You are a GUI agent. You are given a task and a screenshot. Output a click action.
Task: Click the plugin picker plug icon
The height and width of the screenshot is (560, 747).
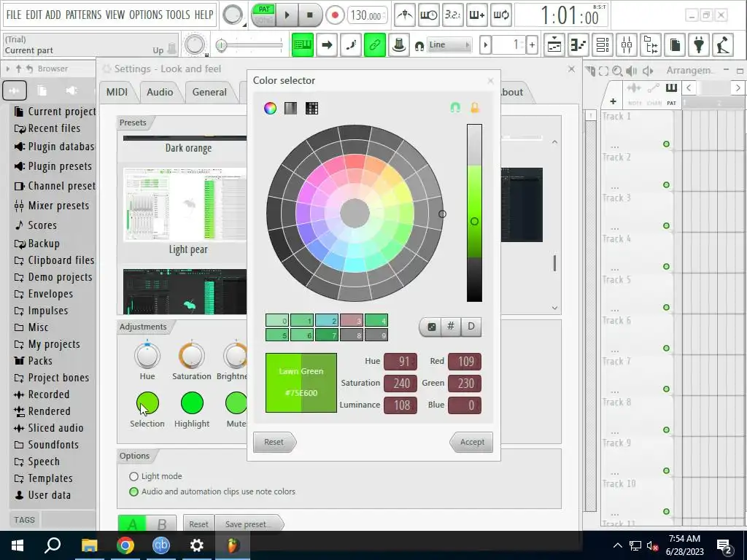[699, 45]
